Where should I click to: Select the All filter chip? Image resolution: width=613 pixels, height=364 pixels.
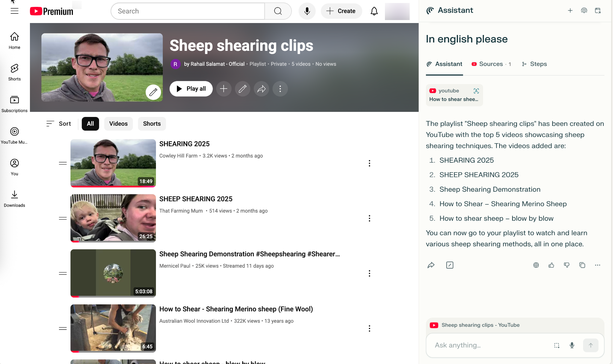90,124
